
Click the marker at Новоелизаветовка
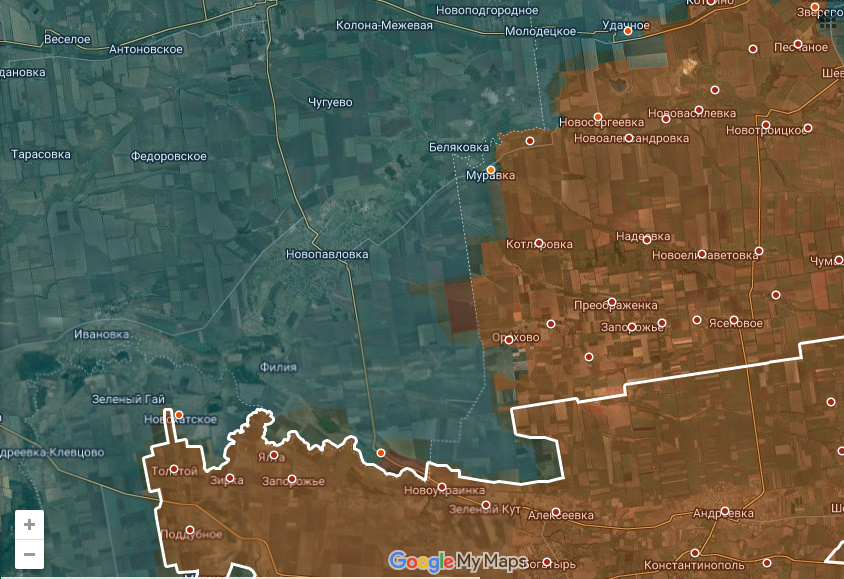[702, 253]
